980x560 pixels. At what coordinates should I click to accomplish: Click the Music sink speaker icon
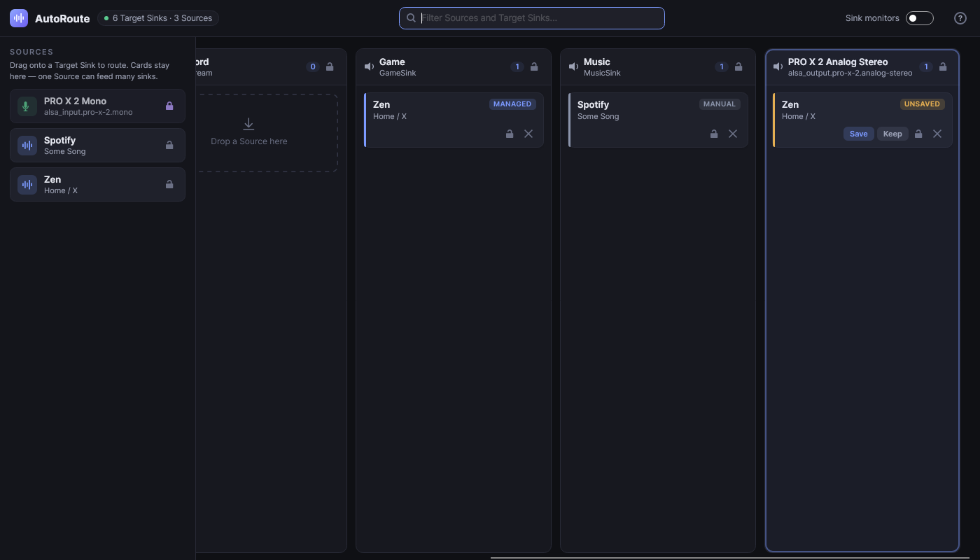[573, 67]
